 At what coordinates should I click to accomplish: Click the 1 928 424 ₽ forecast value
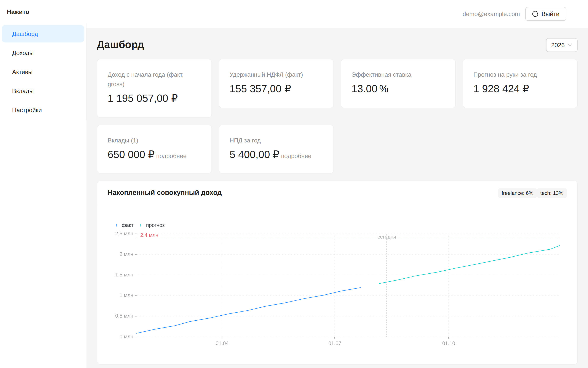501,89
